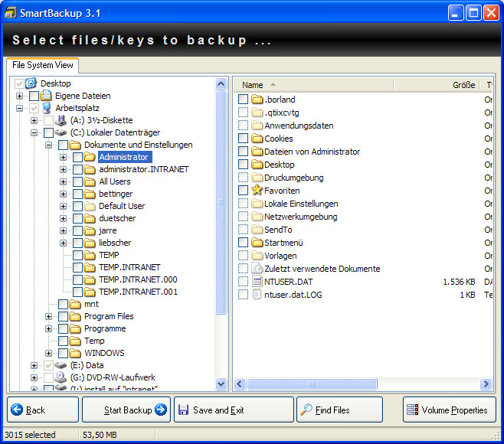Click the SendTo folder icon
Image resolution: width=504 pixels, height=444 pixels.
pos(257,230)
